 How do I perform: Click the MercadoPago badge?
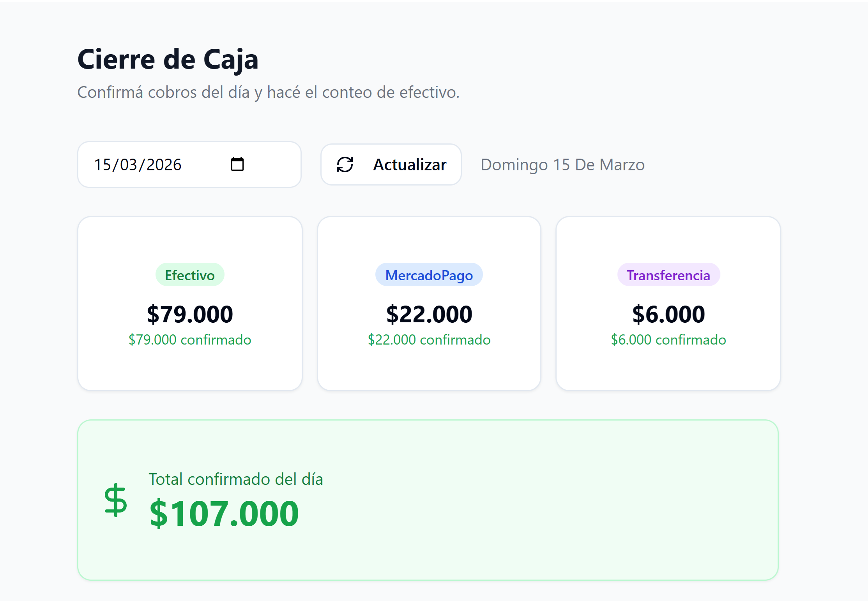[429, 275]
